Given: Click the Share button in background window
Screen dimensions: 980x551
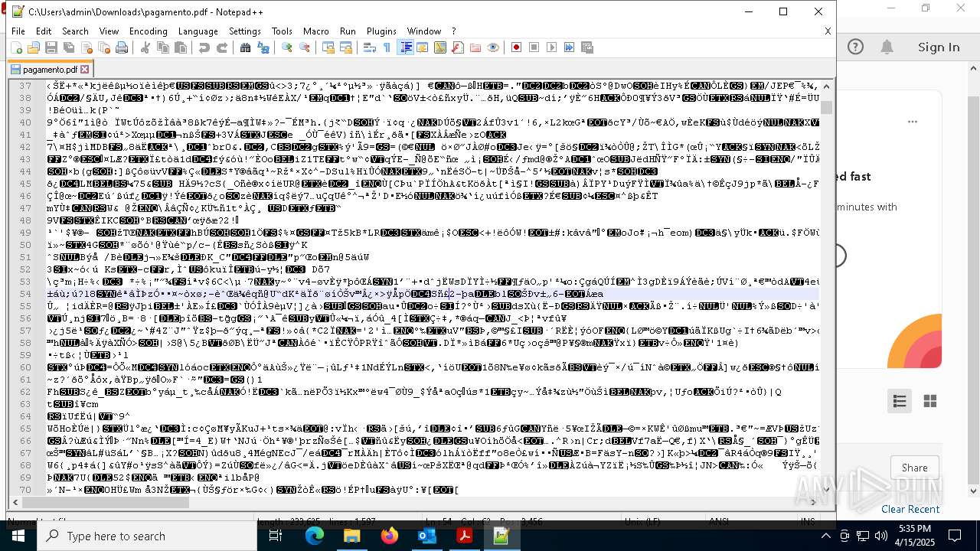Looking at the screenshot, I should (915, 468).
